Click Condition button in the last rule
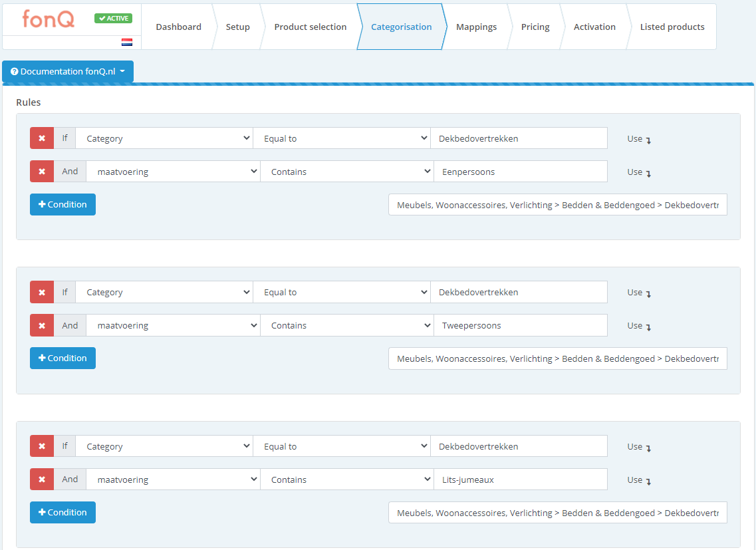Screen dimensions: 756x550 tap(63, 512)
